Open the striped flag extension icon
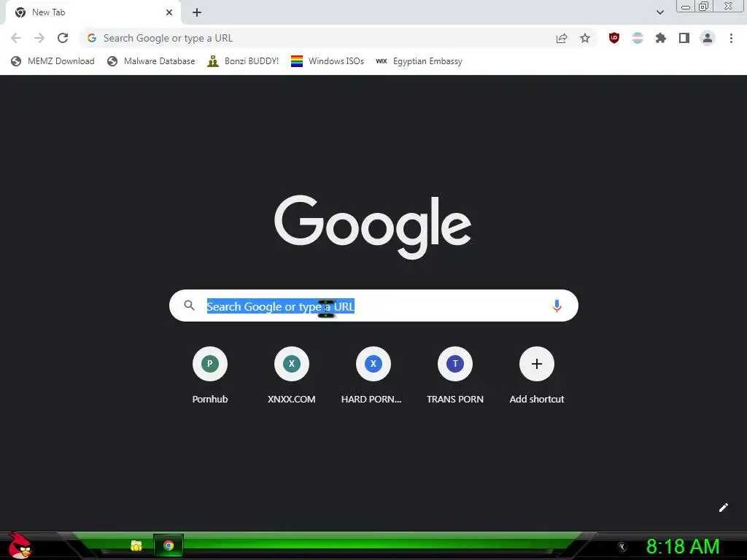The width and height of the screenshot is (747, 560). coord(638,38)
